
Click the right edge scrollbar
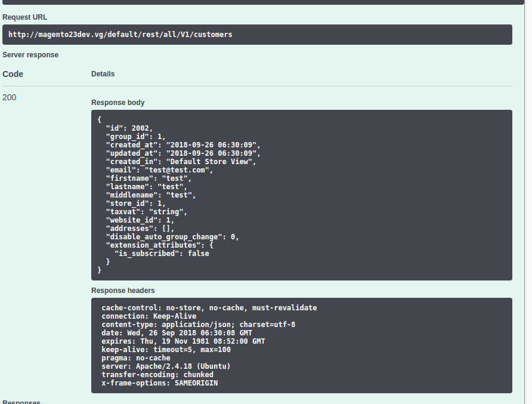(529, 203)
